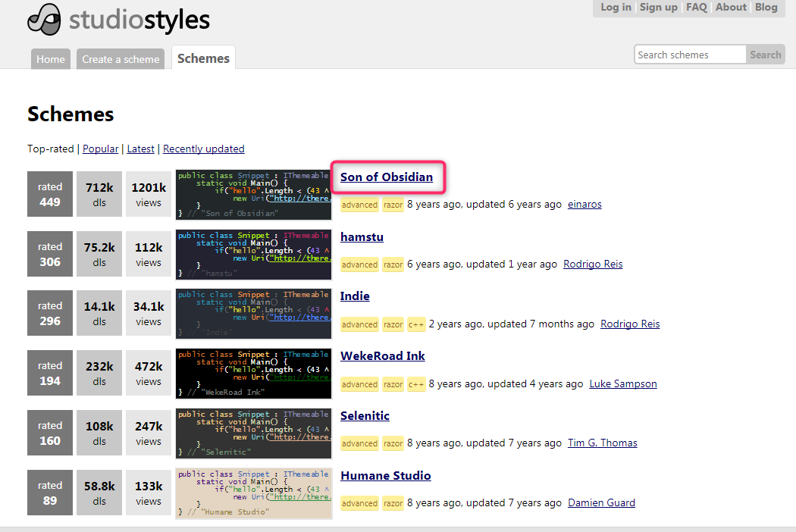Viewport: 796px width, 532px height.
Task: Visit the Blog link in header
Action: click(766, 8)
